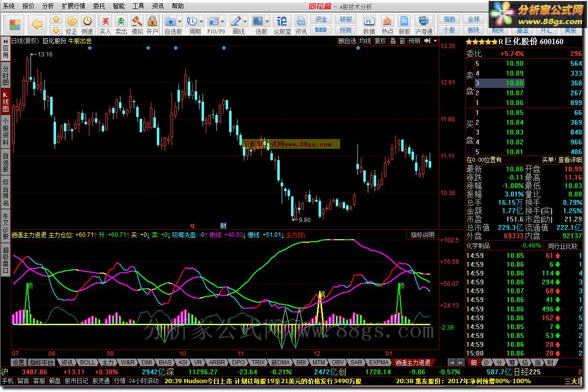The width and height of the screenshot is (588, 392).
Task: Click the indicator tabs left scroll arrow
Action: click(452, 363)
